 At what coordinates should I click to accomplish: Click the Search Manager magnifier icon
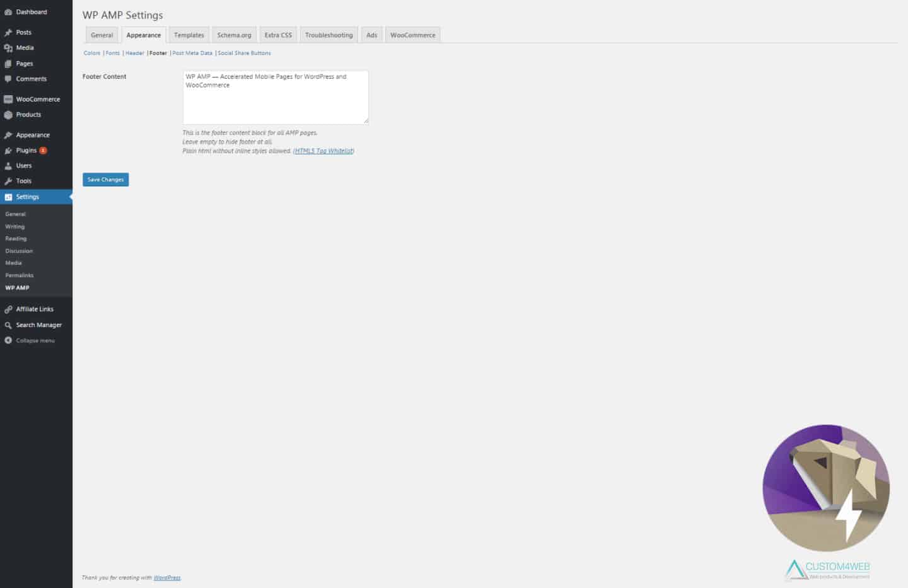click(x=8, y=325)
